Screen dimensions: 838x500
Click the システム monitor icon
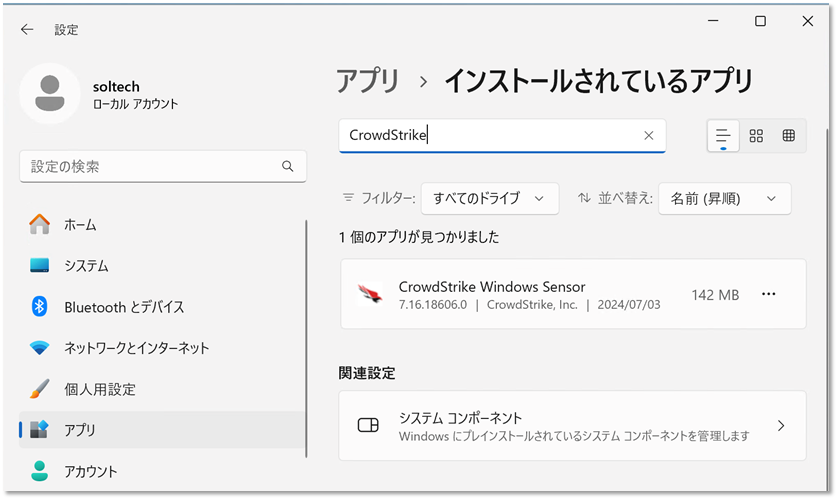coord(40,265)
